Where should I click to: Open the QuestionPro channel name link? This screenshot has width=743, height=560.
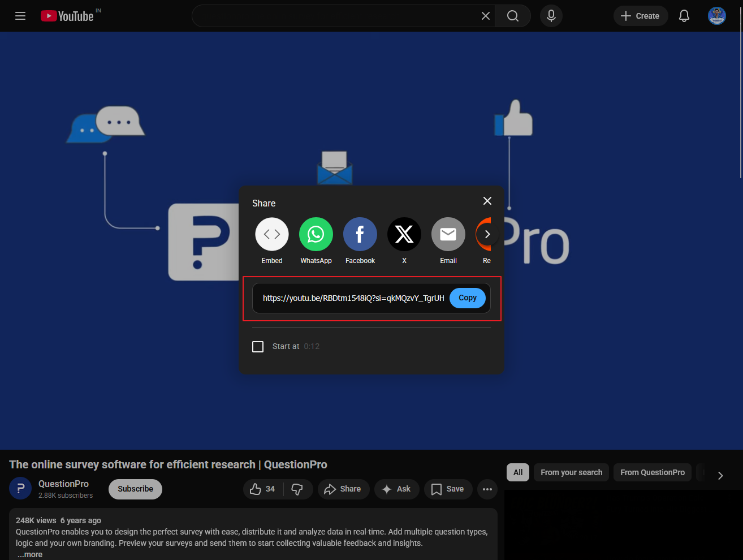pyautogui.click(x=63, y=484)
